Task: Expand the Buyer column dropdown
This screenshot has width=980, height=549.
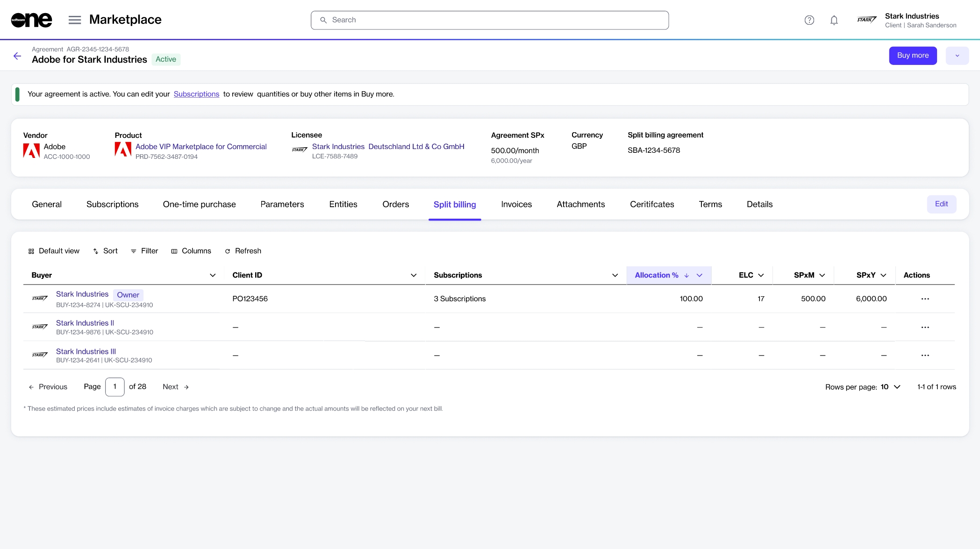Action: (213, 276)
